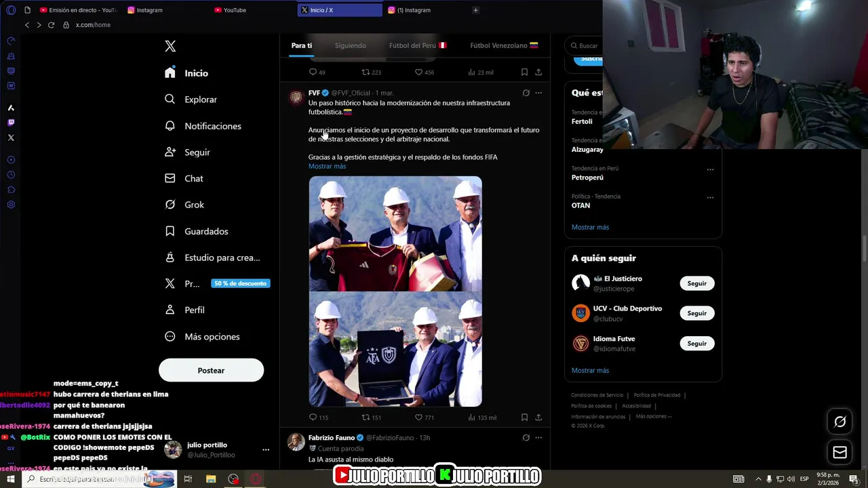Click the 50 % de descuento badge

tap(241, 283)
